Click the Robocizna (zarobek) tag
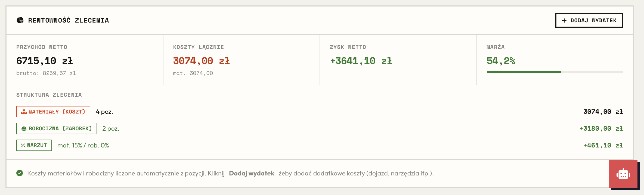644x195 pixels. (x=57, y=128)
